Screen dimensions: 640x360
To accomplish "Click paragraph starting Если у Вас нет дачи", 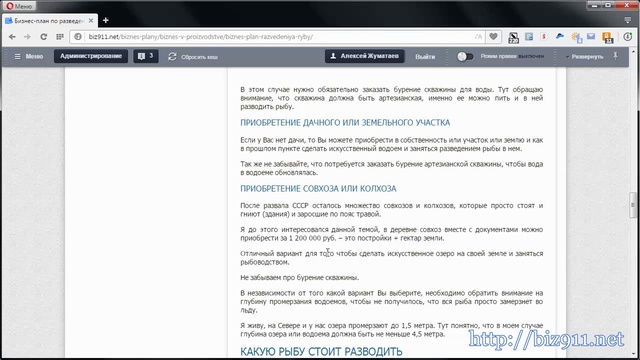I will coord(391,144).
